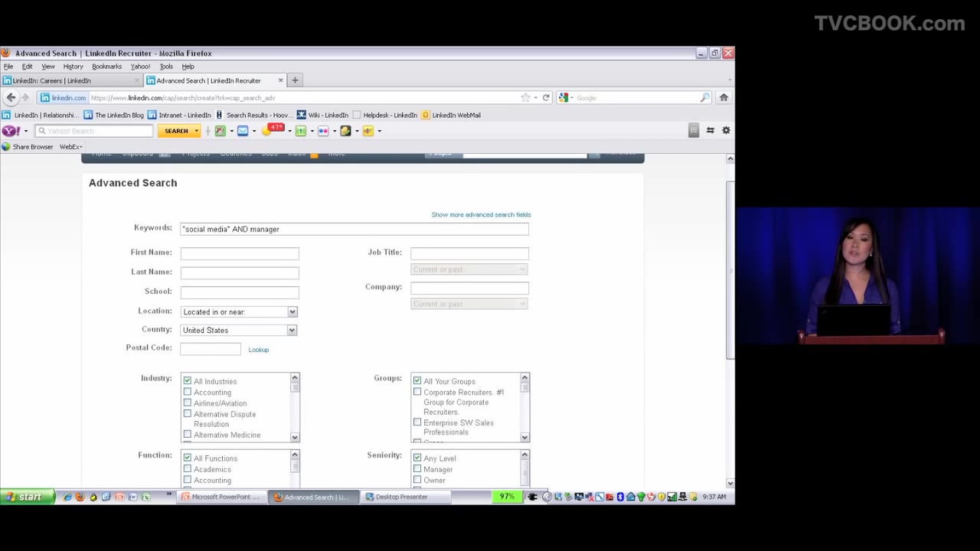Open the File menu
Viewport: 980px width, 551px height.
(x=8, y=67)
